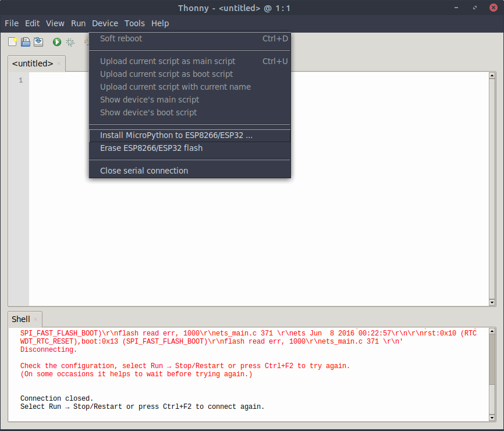
Task: Open the Run menu
Action: (x=78, y=23)
